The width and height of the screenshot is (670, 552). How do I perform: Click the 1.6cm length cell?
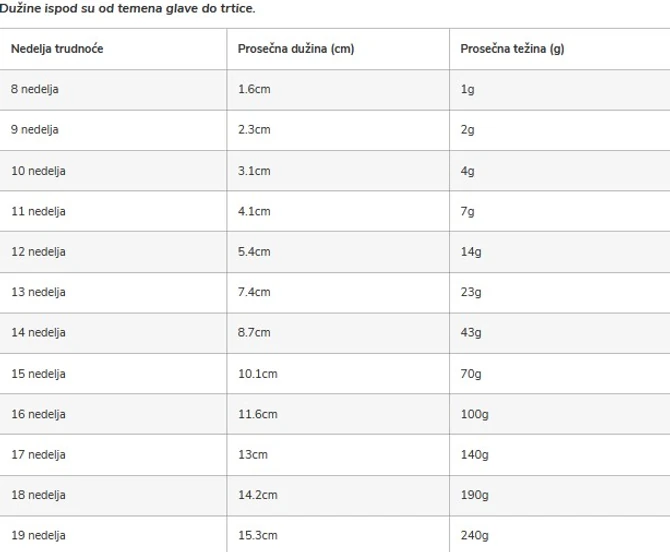pyautogui.click(x=254, y=89)
